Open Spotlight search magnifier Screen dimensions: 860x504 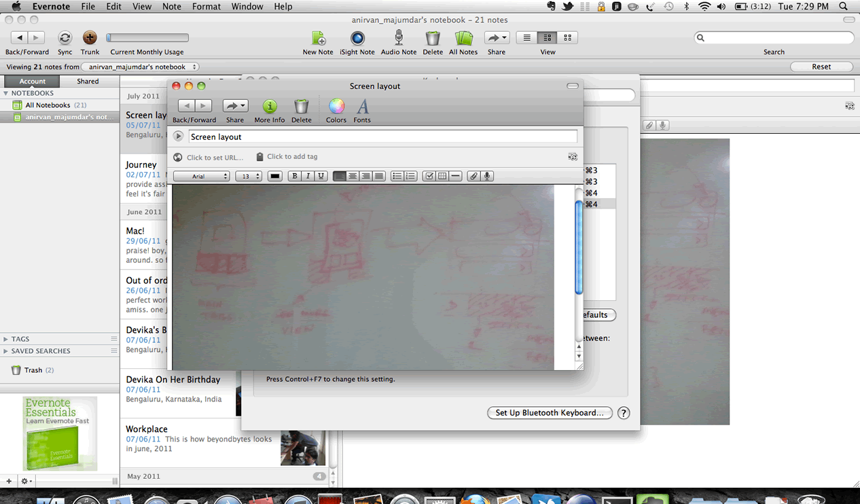click(844, 7)
